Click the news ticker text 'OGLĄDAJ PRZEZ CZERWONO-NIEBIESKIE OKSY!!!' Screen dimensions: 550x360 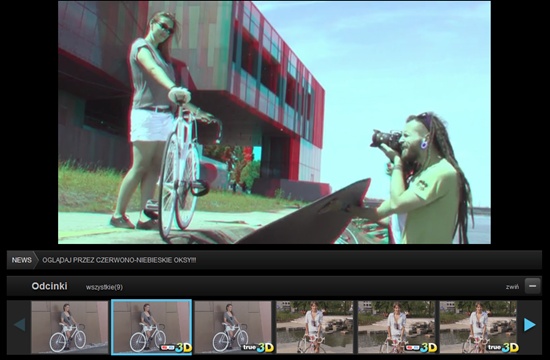[x=119, y=260]
